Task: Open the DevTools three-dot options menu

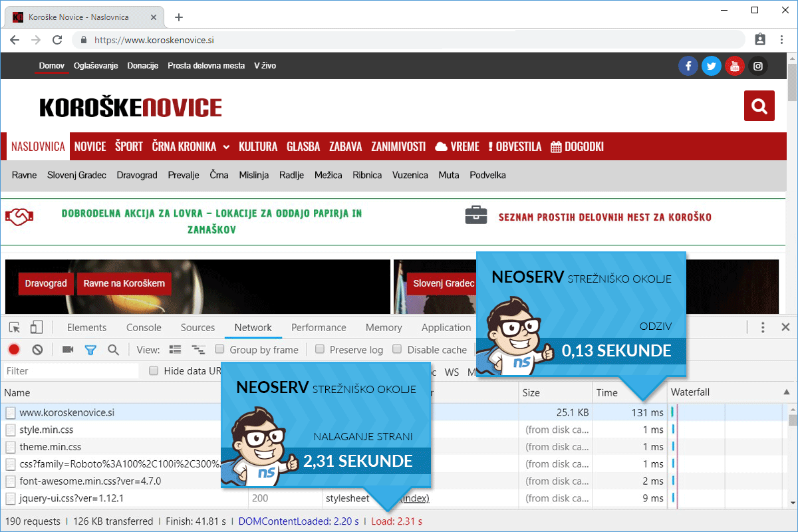Action: point(763,327)
